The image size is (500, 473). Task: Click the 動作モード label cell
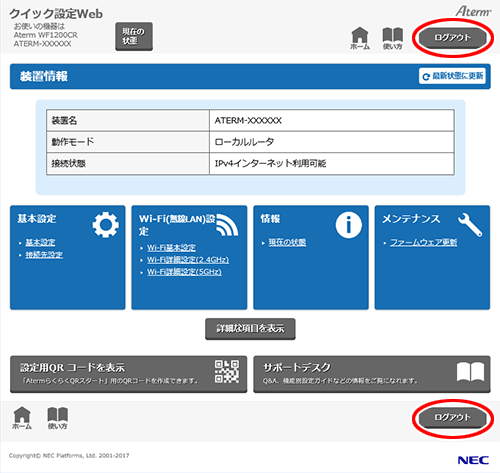pyautogui.click(x=128, y=142)
